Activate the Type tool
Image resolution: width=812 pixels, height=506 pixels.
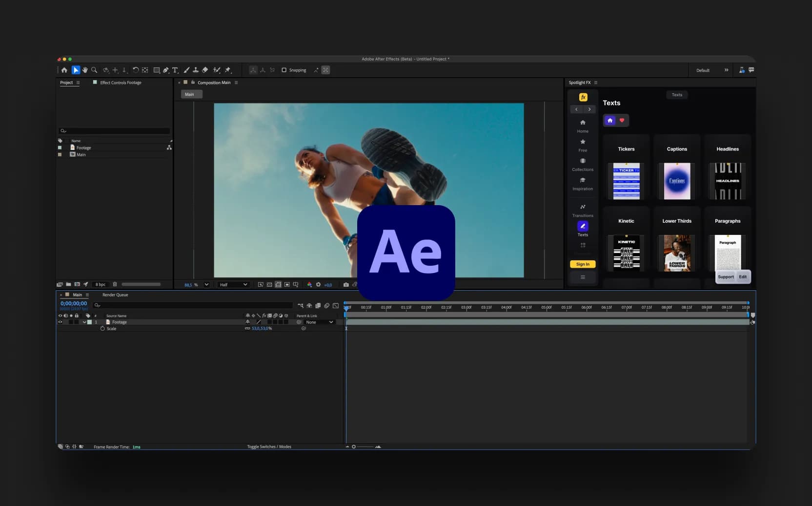(175, 70)
